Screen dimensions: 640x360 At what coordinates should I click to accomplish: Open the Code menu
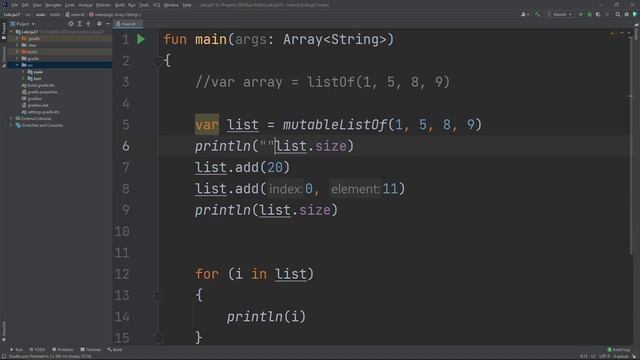pyautogui.click(x=70, y=5)
